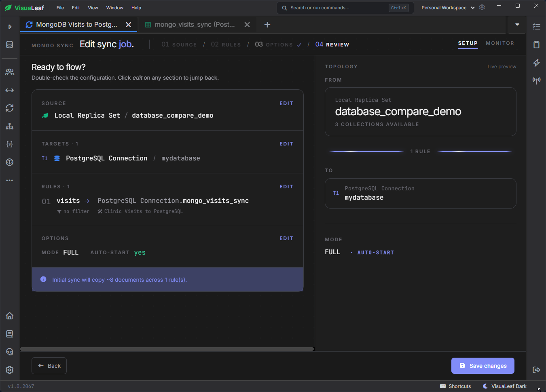Screen dimensions: 546x392
Task: Click the topology mydatabase target card
Action: pos(421,194)
